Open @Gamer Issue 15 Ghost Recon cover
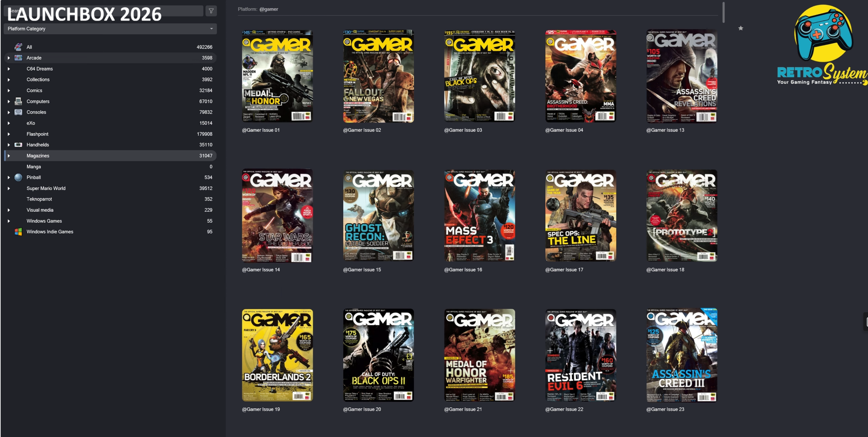Viewport: 868px width, 437px height. point(378,215)
